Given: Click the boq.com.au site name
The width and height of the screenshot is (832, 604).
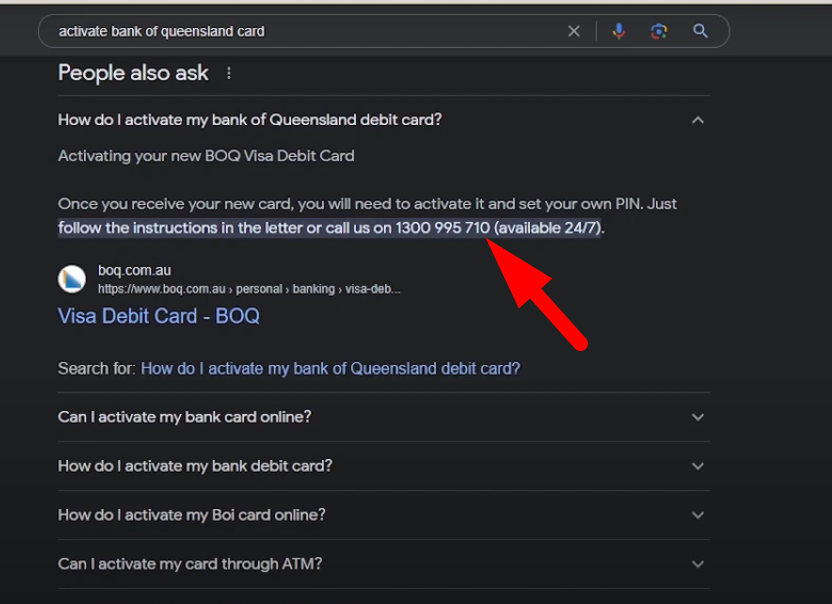Looking at the screenshot, I should tap(135, 271).
